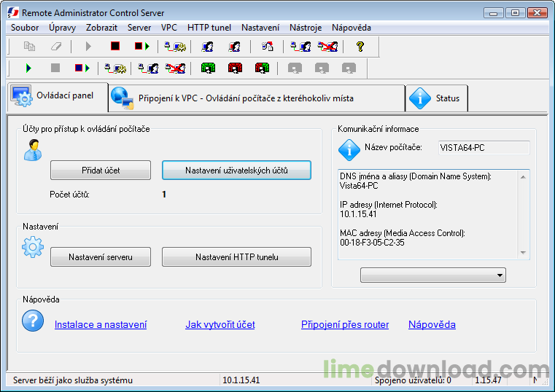Click the blue gear icon under Nastavení
The image size is (555, 392).
tap(33, 247)
